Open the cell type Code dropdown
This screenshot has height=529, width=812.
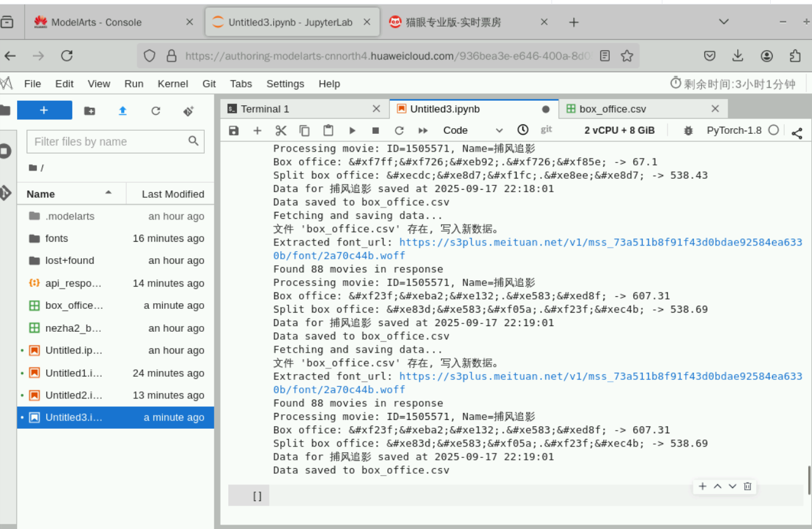pyautogui.click(x=473, y=131)
